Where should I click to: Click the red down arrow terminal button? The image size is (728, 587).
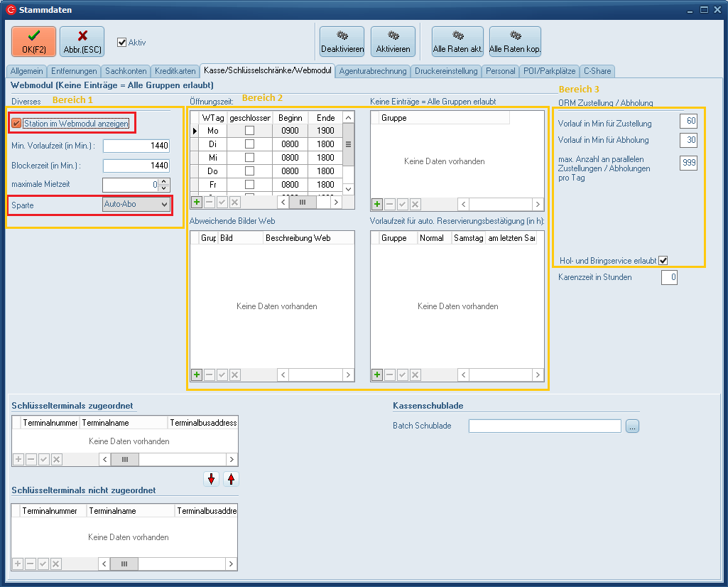(x=211, y=479)
